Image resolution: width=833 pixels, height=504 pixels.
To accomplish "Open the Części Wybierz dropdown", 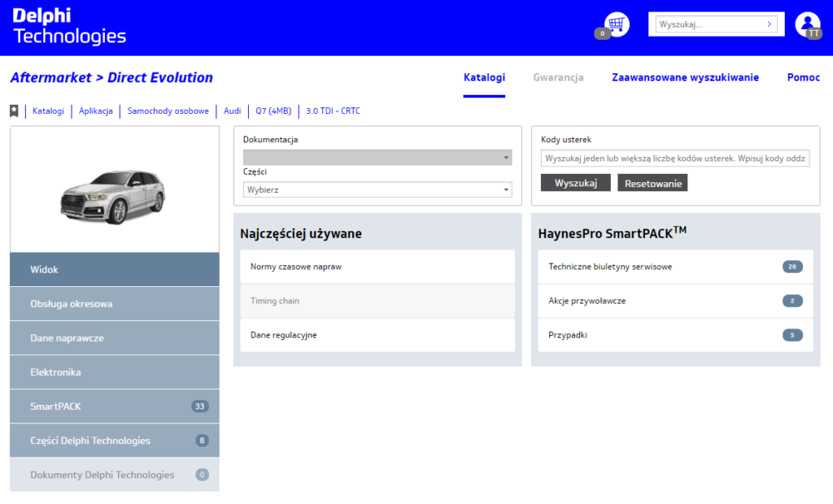I will pyautogui.click(x=377, y=189).
